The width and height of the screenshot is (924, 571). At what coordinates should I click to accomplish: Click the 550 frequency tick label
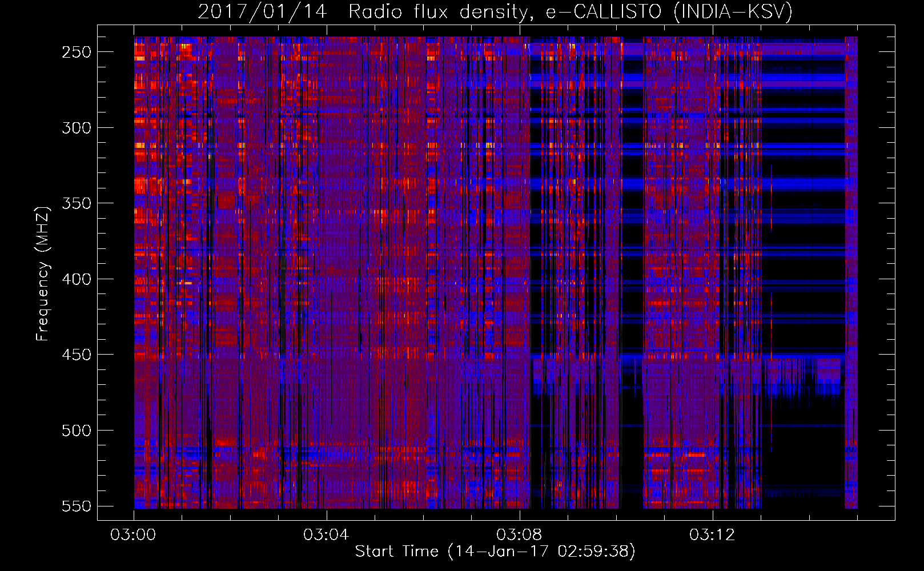(x=77, y=506)
